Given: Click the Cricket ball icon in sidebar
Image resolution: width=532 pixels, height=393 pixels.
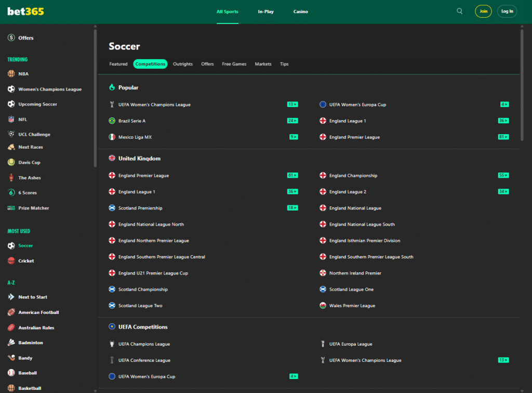Looking at the screenshot, I should 11,260.
